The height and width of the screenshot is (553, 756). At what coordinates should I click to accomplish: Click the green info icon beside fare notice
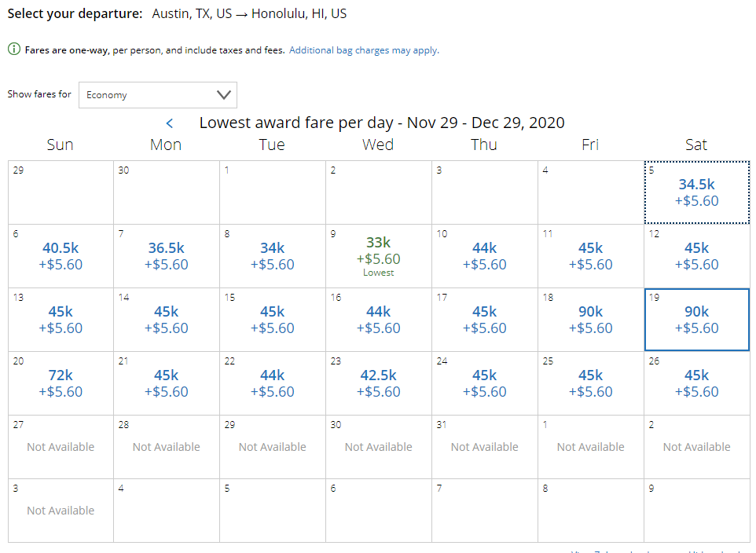point(14,49)
